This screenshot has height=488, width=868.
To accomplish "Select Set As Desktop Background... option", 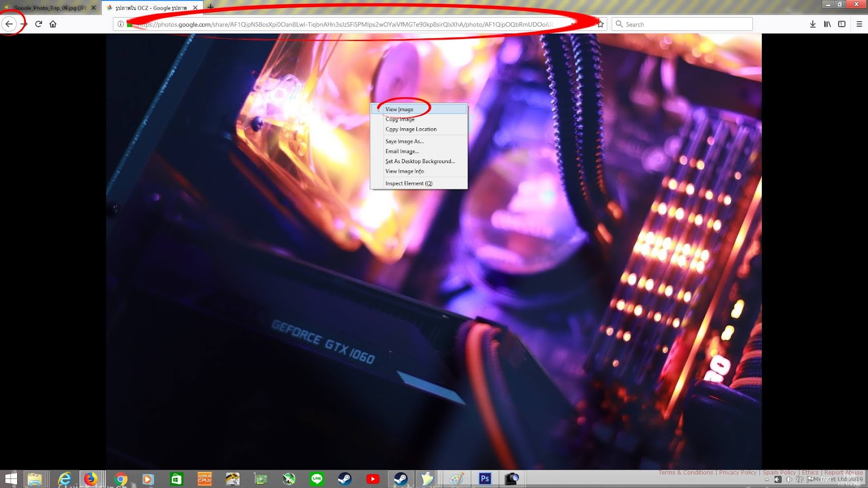I will pyautogui.click(x=420, y=161).
